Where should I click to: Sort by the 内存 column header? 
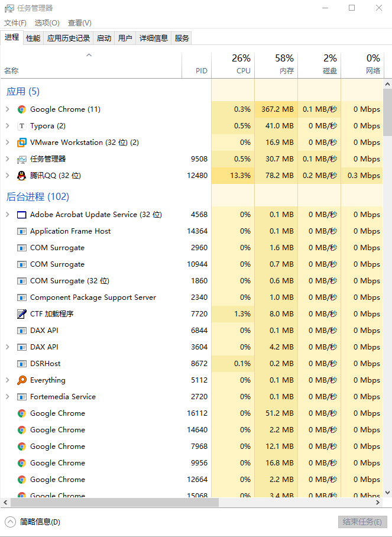pyautogui.click(x=276, y=65)
